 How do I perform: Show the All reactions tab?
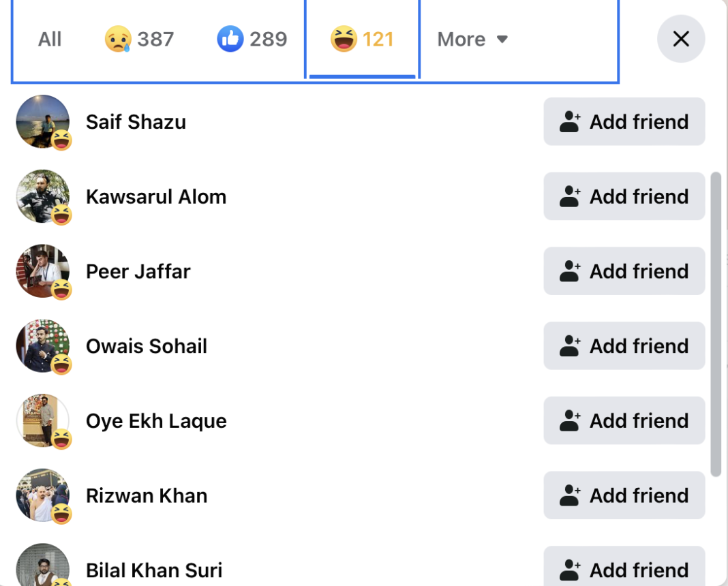pyautogui.click(x=50, y=40)
